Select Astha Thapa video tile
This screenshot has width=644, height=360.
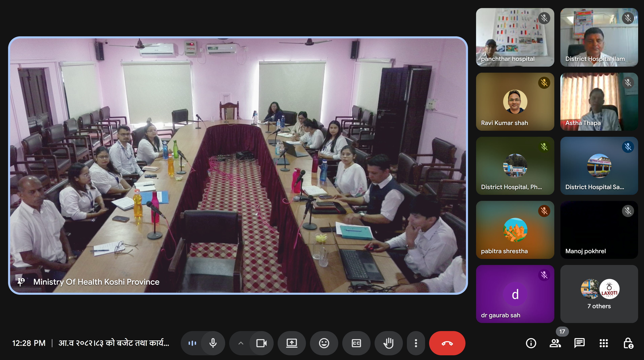tap(599, 101)
